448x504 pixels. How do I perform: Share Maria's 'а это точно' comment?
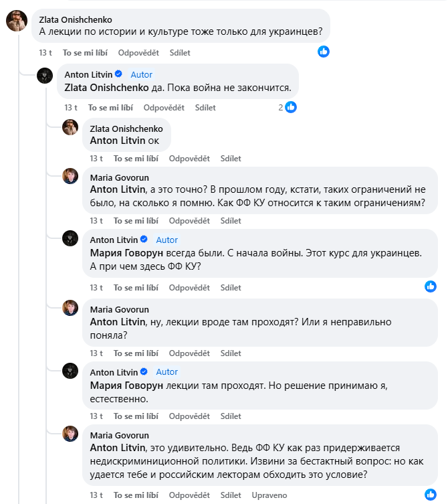pyautogui.click(x=231, y=221)
